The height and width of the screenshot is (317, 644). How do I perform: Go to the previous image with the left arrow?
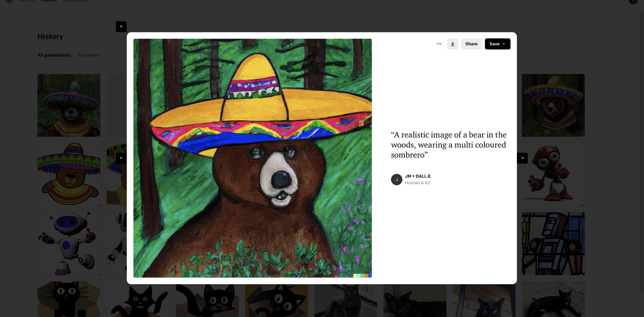[x=121, y=158]
